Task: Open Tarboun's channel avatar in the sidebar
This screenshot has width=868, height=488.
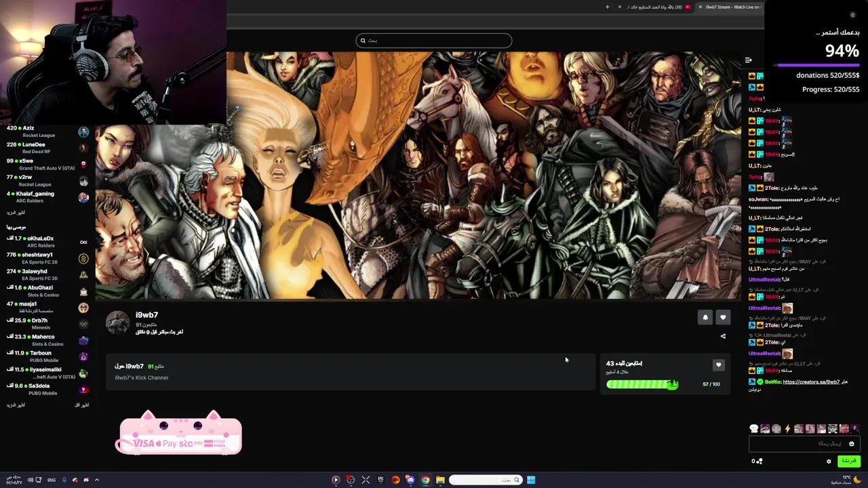Action: pyautogui.click(x=83, y=357)
